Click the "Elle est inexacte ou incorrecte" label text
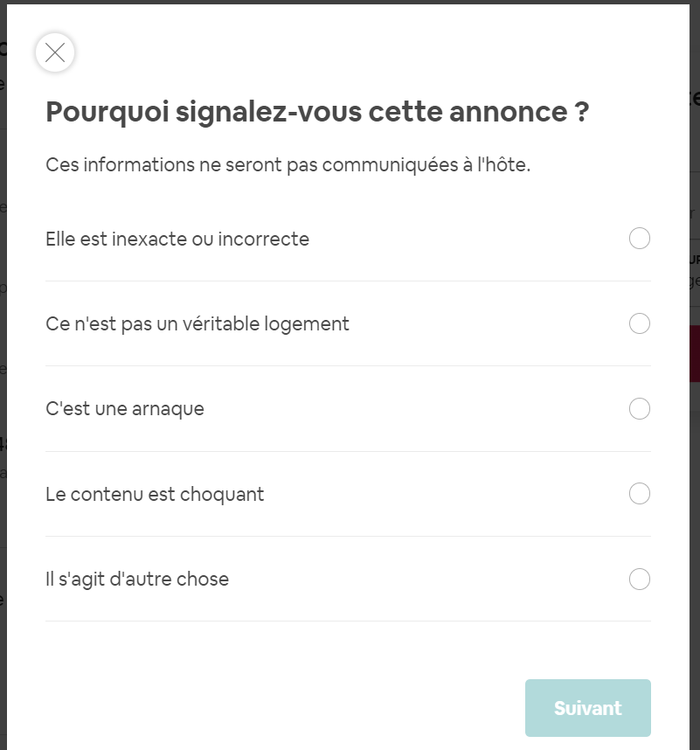The width and height of the screenshot is (700, 750). (x=177, y=239)
